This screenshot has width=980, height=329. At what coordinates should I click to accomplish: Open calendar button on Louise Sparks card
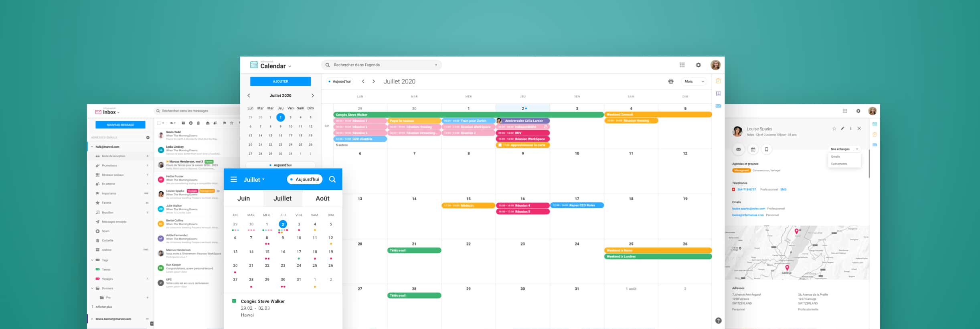tap(753, 149)
